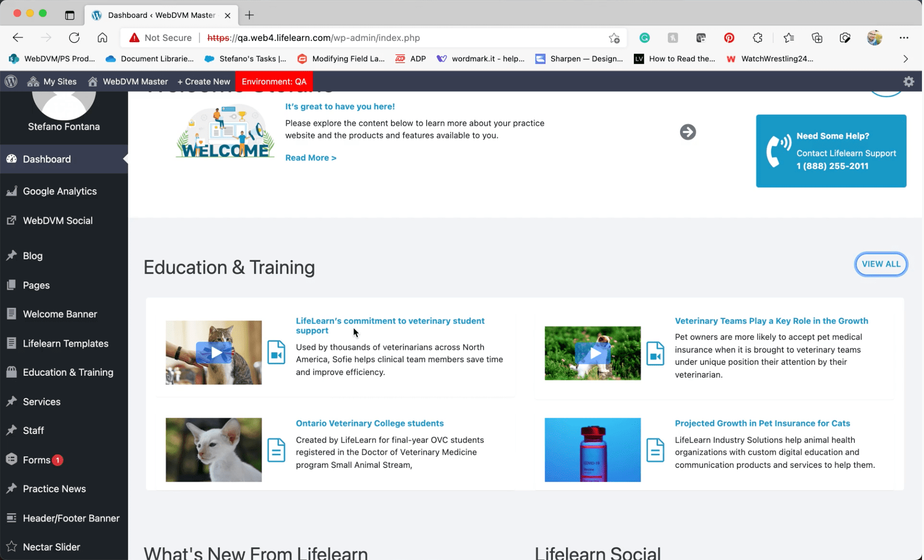Click video document icon beside cat video
This screenshot has height=560, width=924.
pyautogui.click(x=276, y=352)
